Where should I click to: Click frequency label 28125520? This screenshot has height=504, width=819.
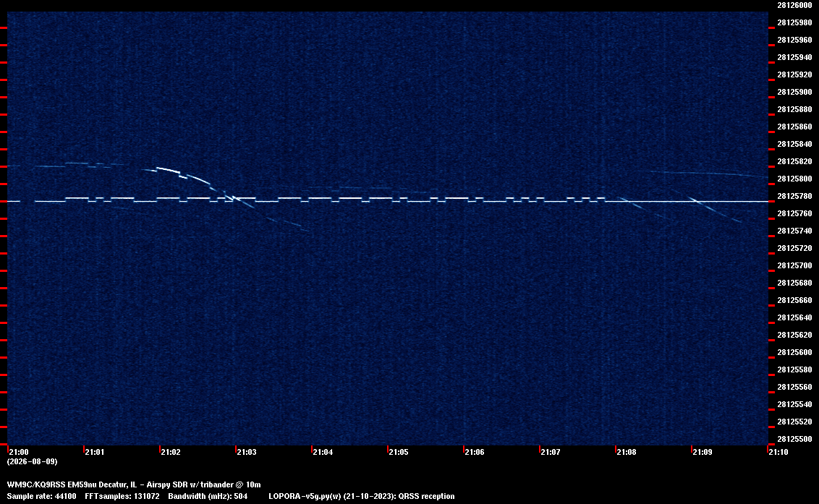[x=794, y=422]
